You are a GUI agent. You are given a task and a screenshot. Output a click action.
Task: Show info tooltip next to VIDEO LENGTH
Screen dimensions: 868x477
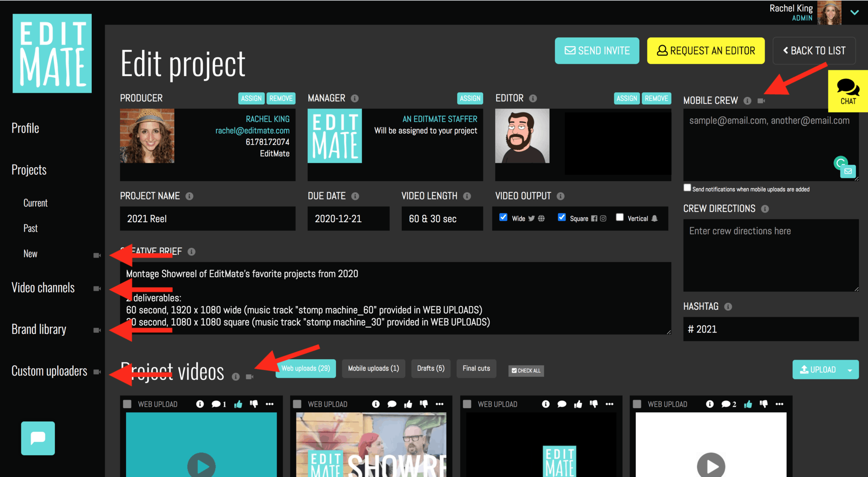tap(467, 196)
